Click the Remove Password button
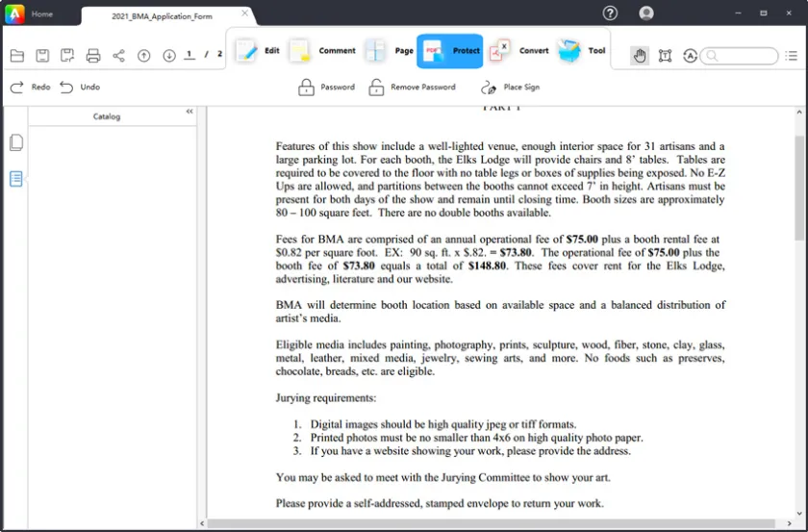Screen dimensions: 808x532 pos(412,88)
